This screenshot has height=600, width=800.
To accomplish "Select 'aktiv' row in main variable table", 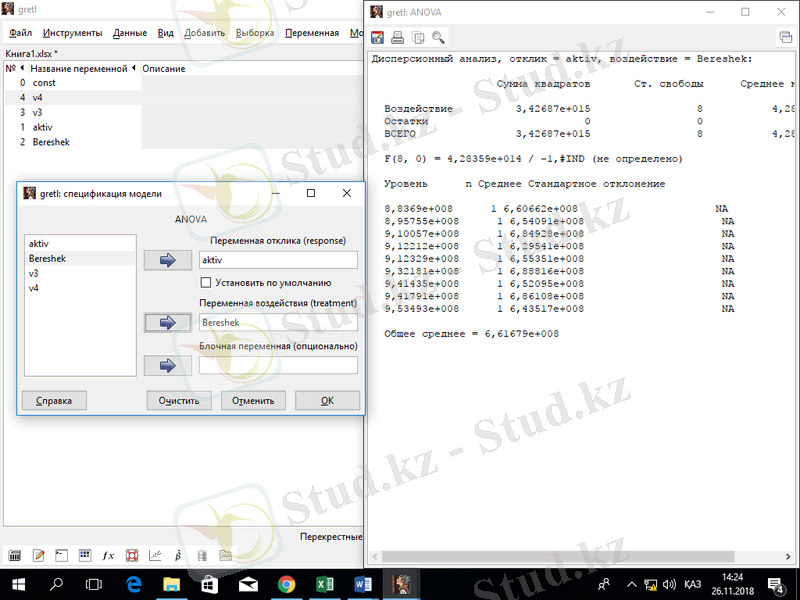I will [x=183, y=127].
